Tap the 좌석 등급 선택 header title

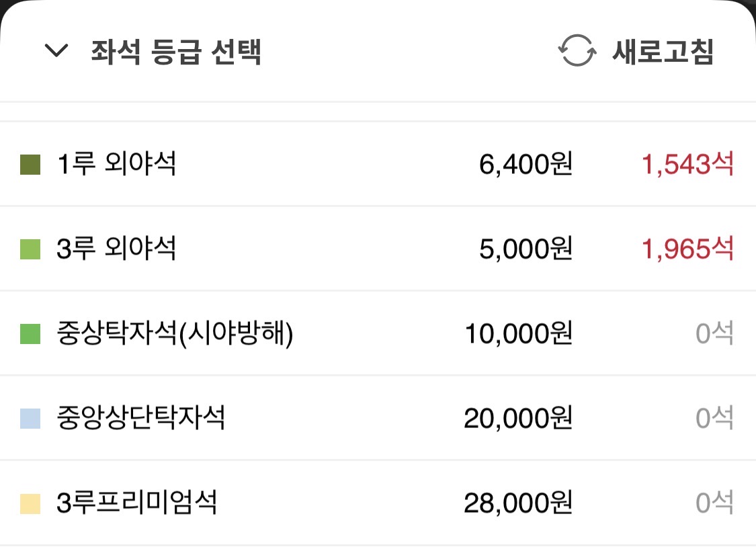(x=176, y=52)
